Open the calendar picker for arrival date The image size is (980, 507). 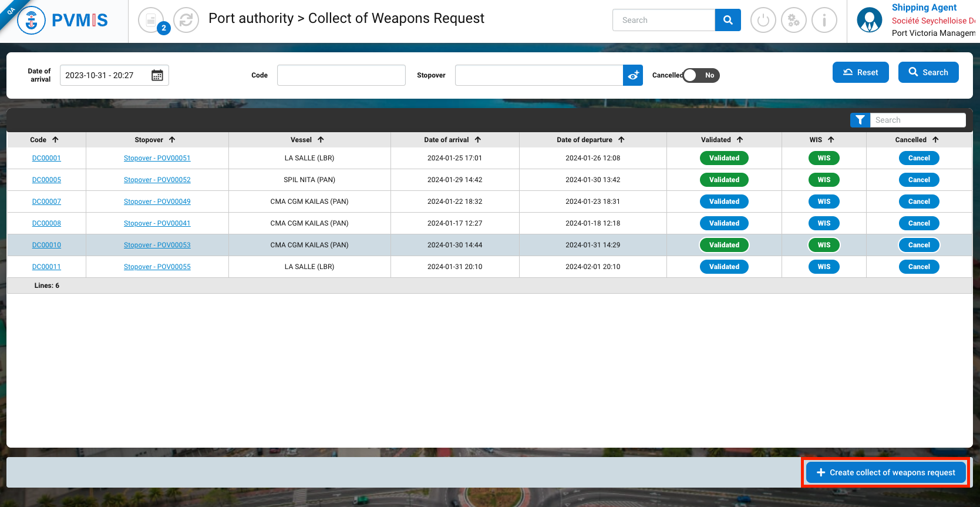pyautogui.click(x=157, y=75)
